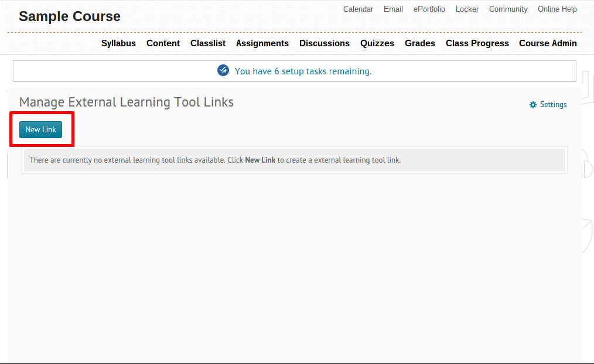Open Course Admin
Screen dimensions: 594x364
(x=548, y=43)
